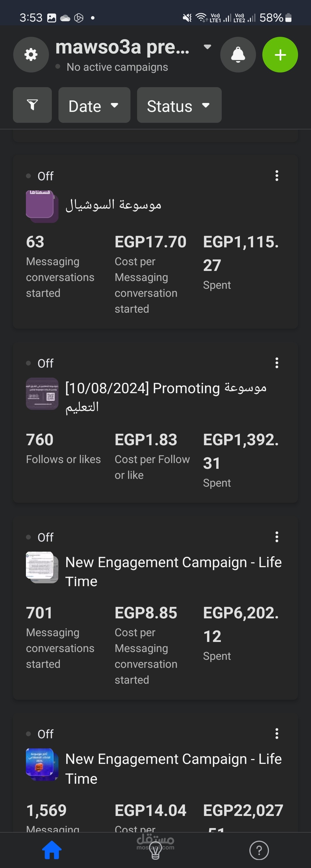Open the lightbulb recommendations tab

155,850
